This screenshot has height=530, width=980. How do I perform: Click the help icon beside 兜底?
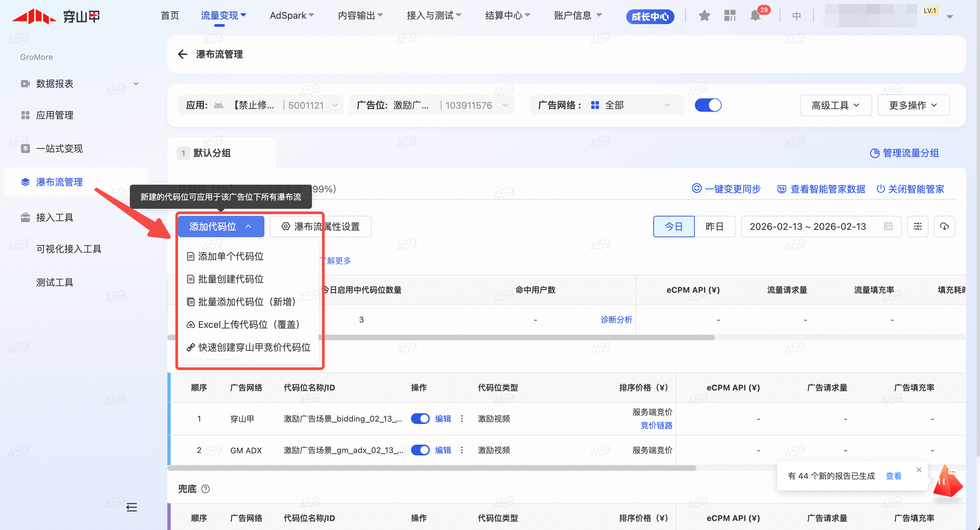[x=206, y=489]
